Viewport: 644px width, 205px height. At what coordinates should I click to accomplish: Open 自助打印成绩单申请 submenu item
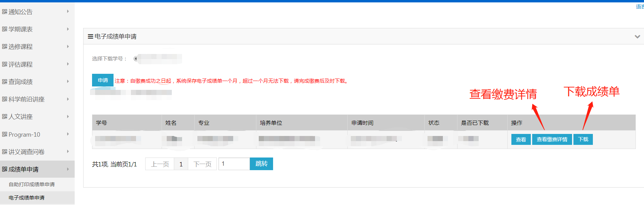[x=32, y=184]
